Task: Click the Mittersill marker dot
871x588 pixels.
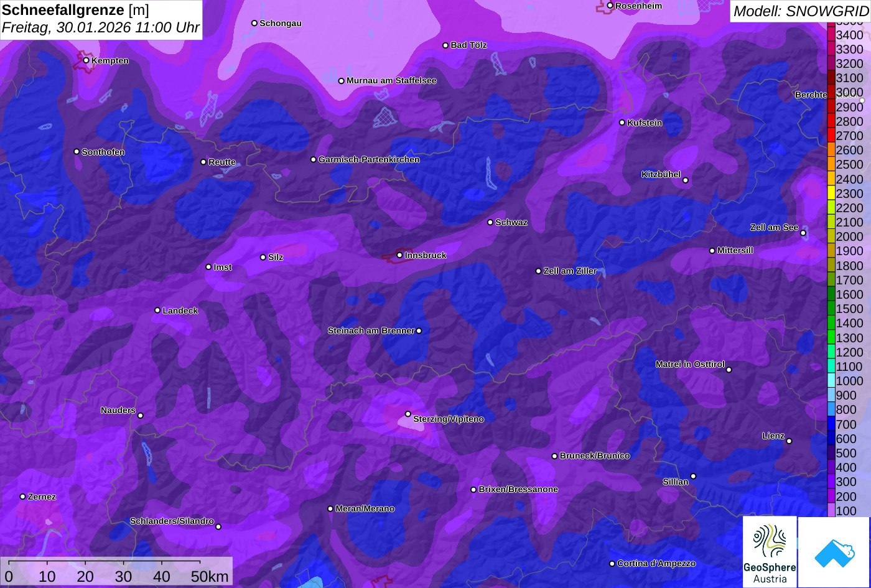Action: tap(712, 251)
